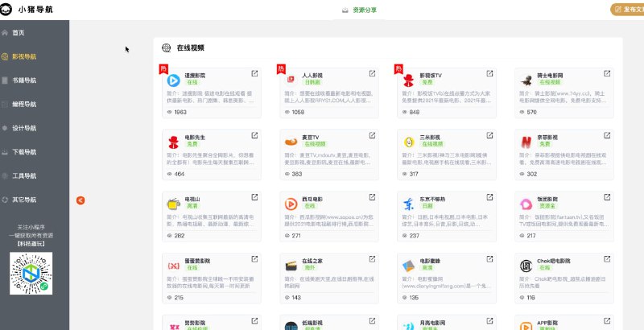Open the 努努影院 title link
The width and height of the screenshot is (644, 330).
(195, 323)
